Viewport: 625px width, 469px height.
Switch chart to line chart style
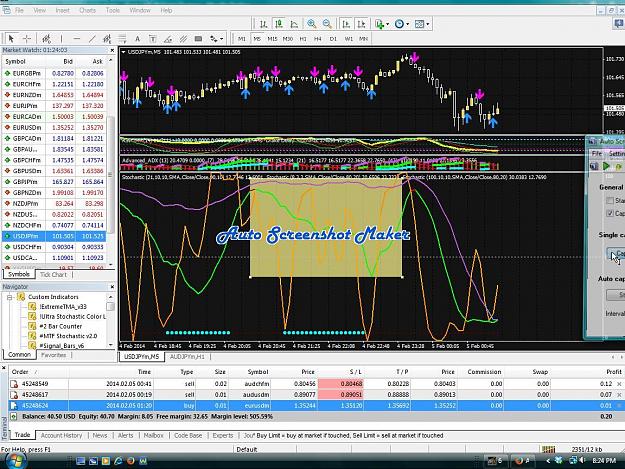coord(294,24)
